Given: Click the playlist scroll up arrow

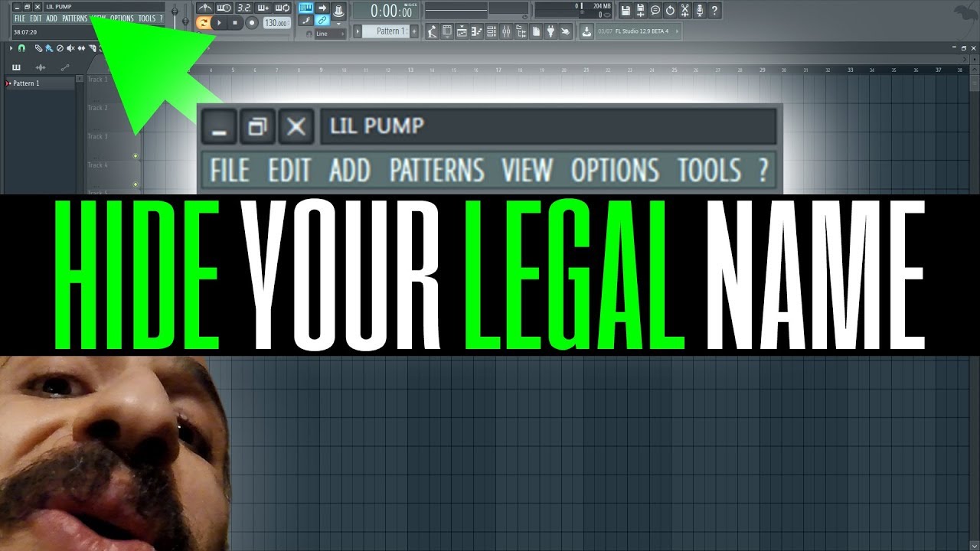Looking at the screenshot, I should coord(975,70).
